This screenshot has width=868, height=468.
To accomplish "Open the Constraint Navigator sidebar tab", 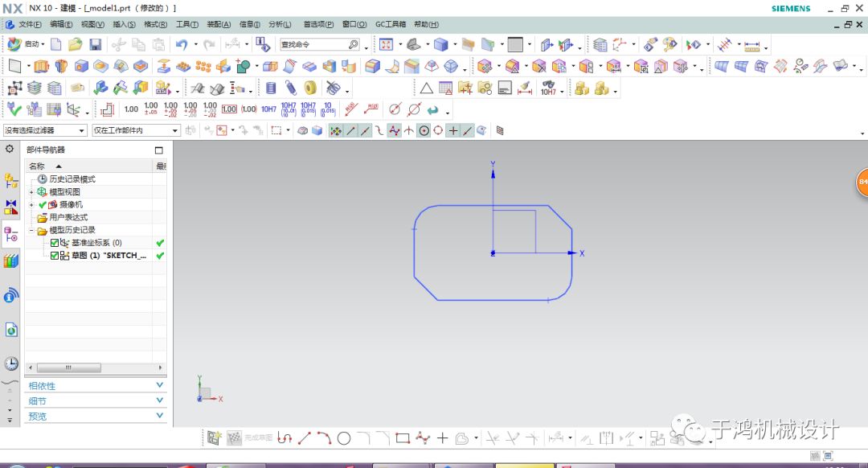I will coord(11,207).
